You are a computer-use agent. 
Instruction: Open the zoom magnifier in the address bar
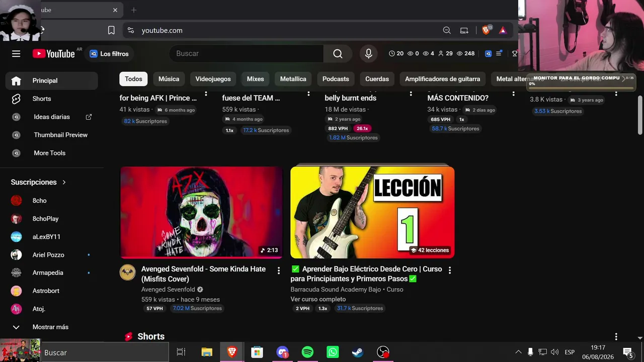pos(447,30)
